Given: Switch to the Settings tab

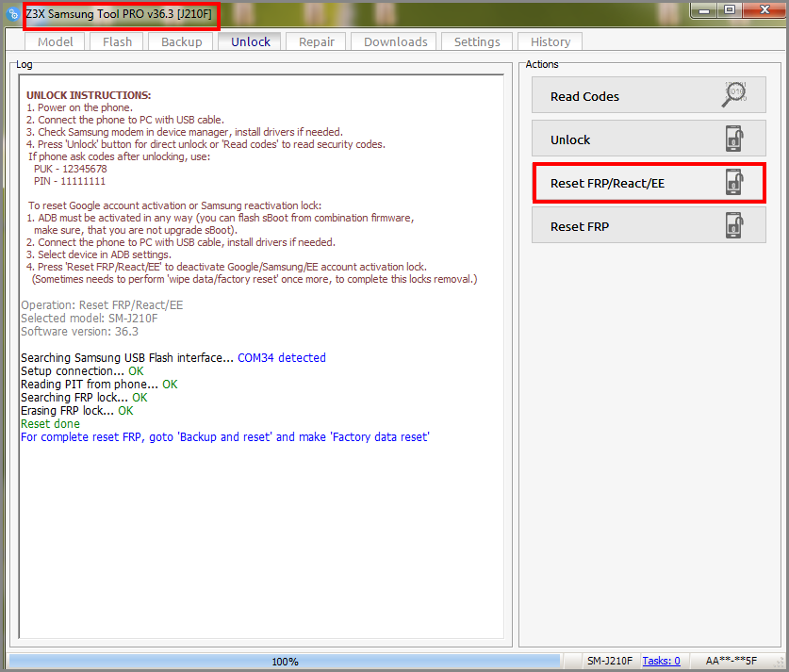Looking at the screenshot, I should pyautogui.click(x=477, y=41).
